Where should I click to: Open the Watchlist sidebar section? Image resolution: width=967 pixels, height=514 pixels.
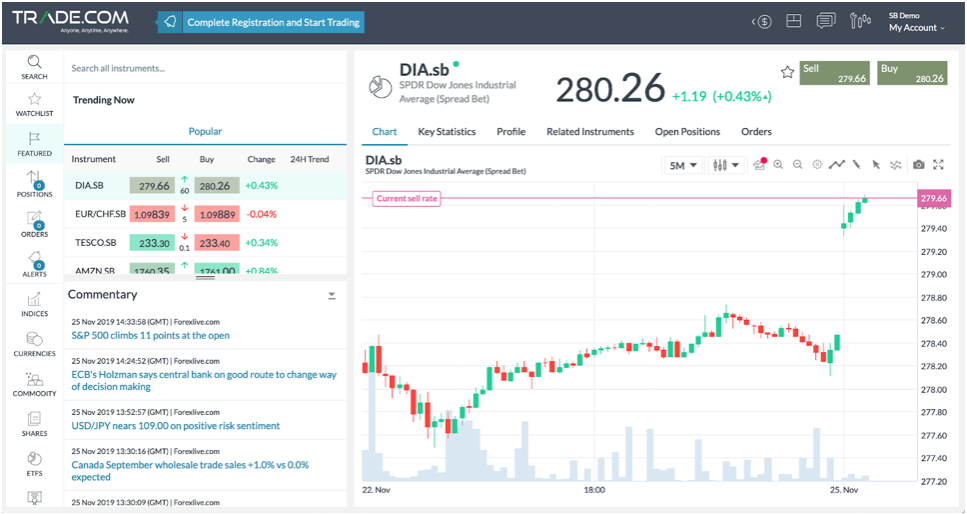click(34, 104)
